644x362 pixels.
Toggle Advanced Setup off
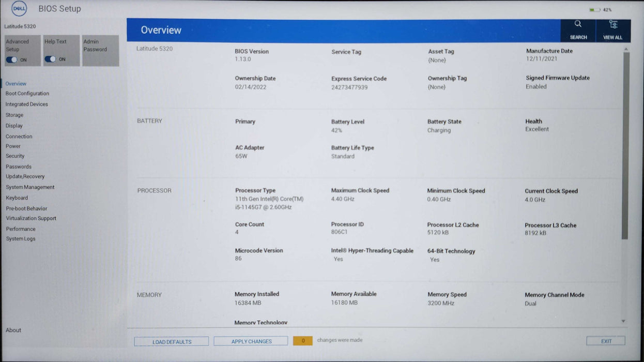12,59
